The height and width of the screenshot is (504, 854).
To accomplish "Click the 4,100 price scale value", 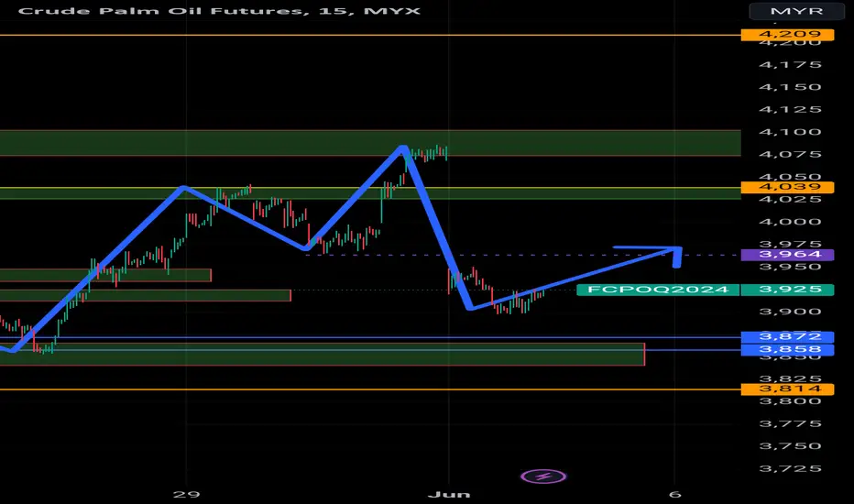I will pos(790,132).
